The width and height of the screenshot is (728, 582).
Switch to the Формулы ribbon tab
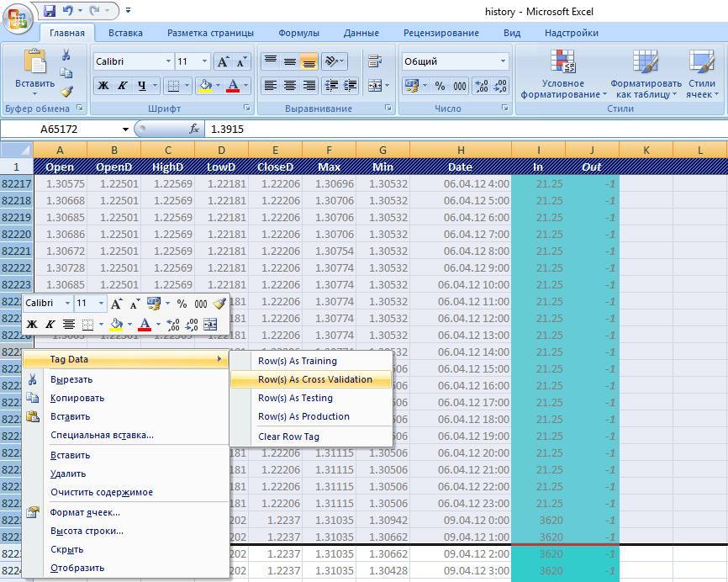click(x=298, y=33)
